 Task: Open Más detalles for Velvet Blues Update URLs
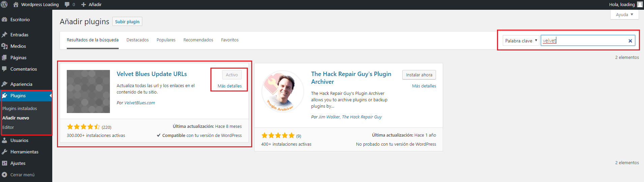[230, 86]
